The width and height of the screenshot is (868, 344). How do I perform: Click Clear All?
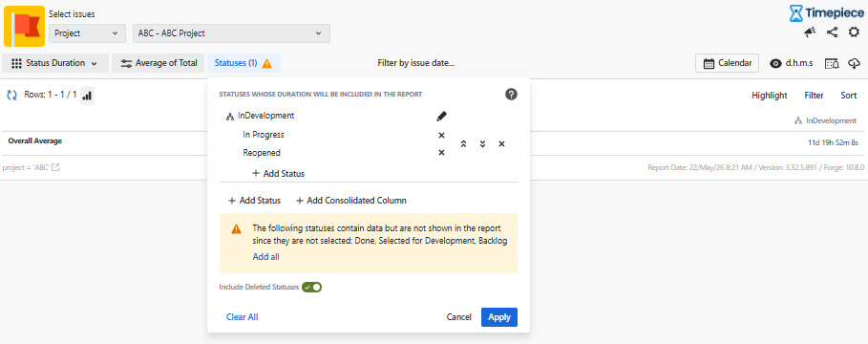click(242, 317)
